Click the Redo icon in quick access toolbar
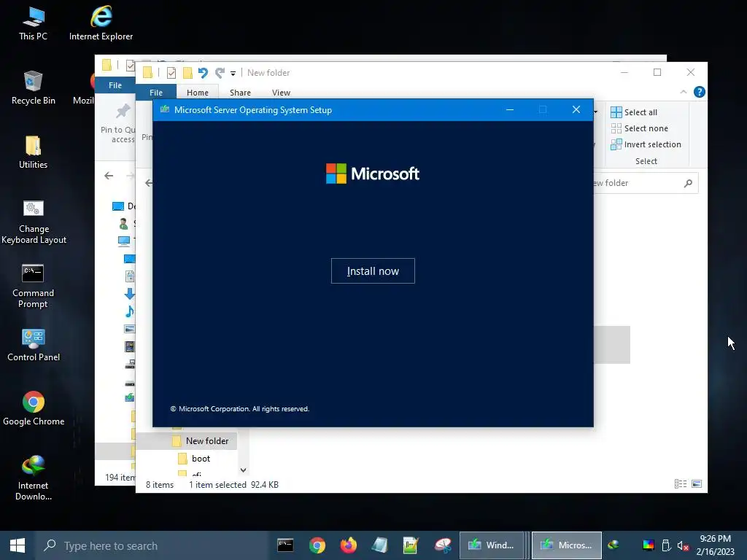 point(220,73)
